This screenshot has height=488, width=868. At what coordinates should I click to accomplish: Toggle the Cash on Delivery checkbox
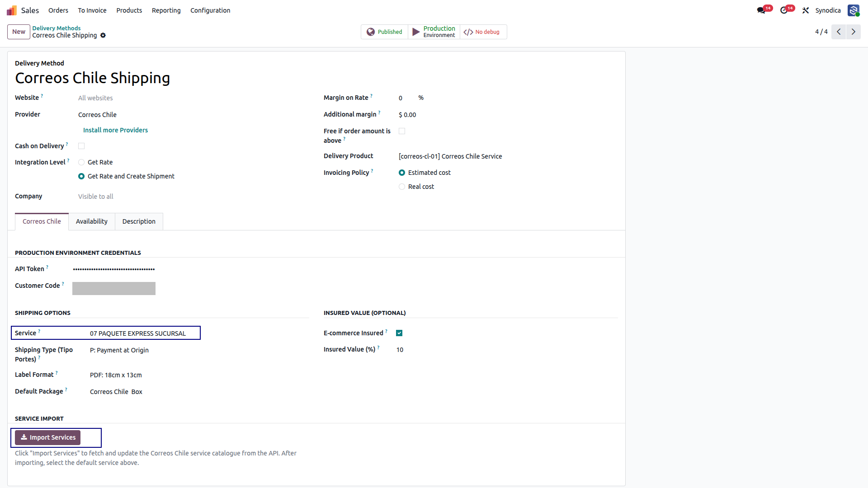pyautogui.click(x=81, y=146)
